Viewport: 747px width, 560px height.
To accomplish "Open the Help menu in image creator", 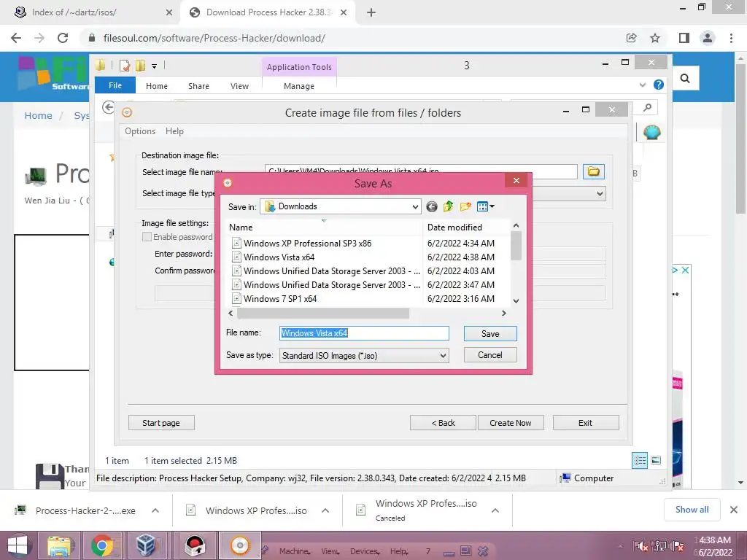I will pyautogui.click(x=174, y=131).
